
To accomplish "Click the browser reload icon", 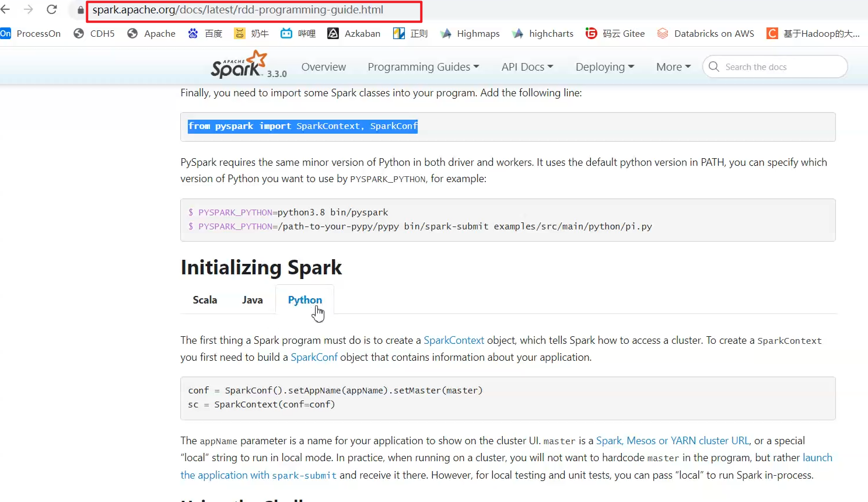I will [52, 9].
